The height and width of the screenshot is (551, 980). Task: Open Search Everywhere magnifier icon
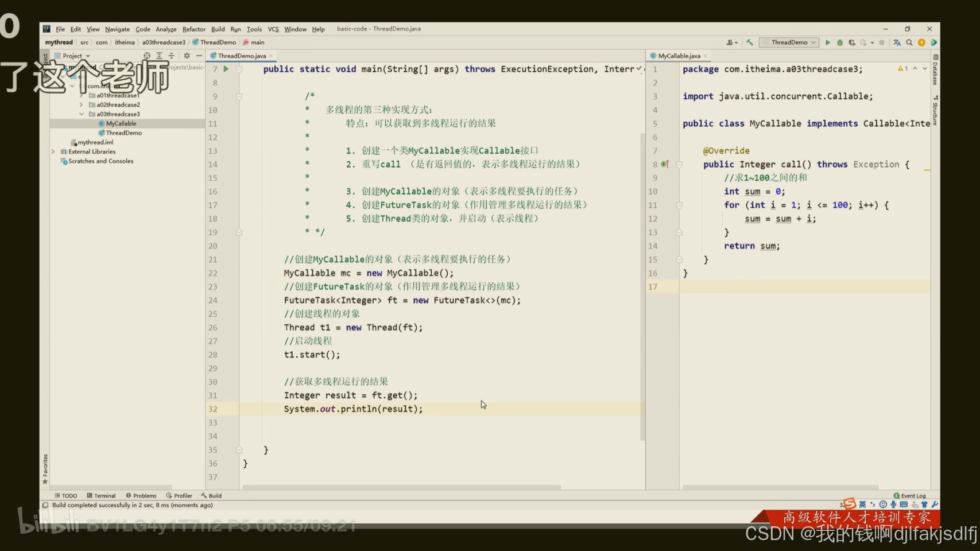point(910,42)
